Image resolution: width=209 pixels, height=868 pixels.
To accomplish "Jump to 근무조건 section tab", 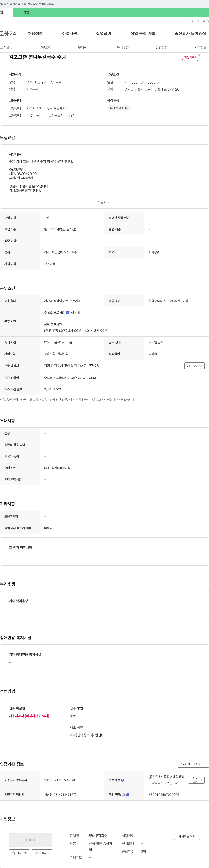I will coord(45,47).
